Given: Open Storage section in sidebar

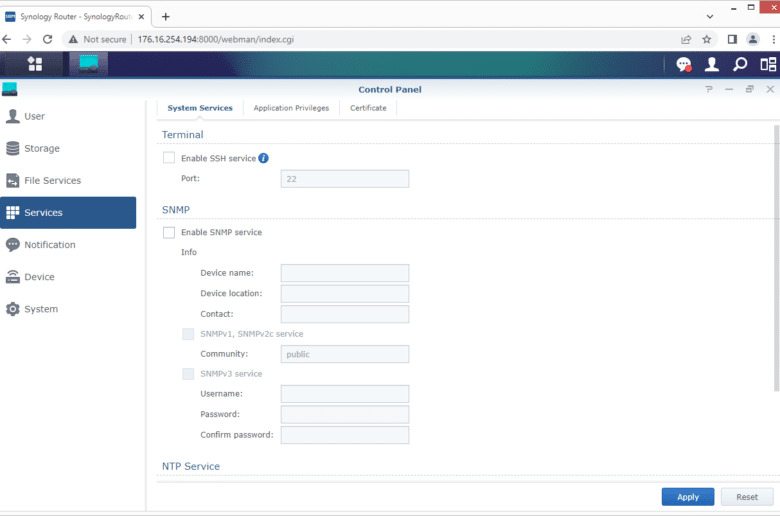Looking at the screenshot, I should [x=68, y=148].
